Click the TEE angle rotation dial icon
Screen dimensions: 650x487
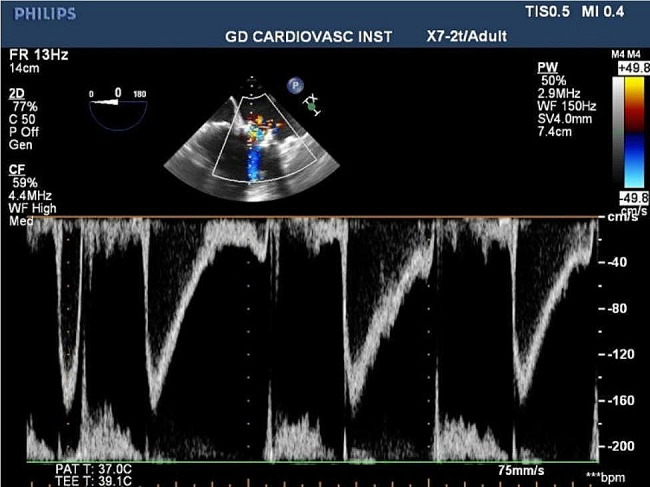118,101
